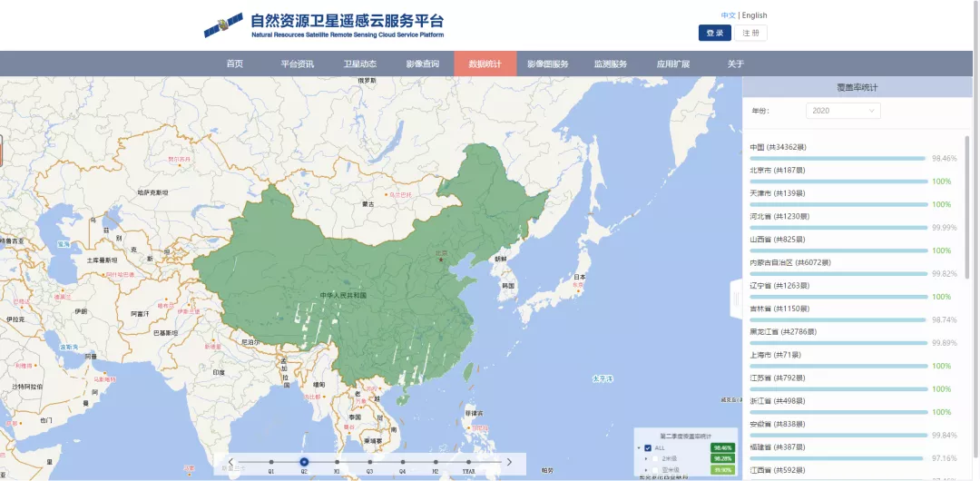980x481 pixels.
Task: Expand the 2米级 tree node arrow
Action: tap(646, 458)
